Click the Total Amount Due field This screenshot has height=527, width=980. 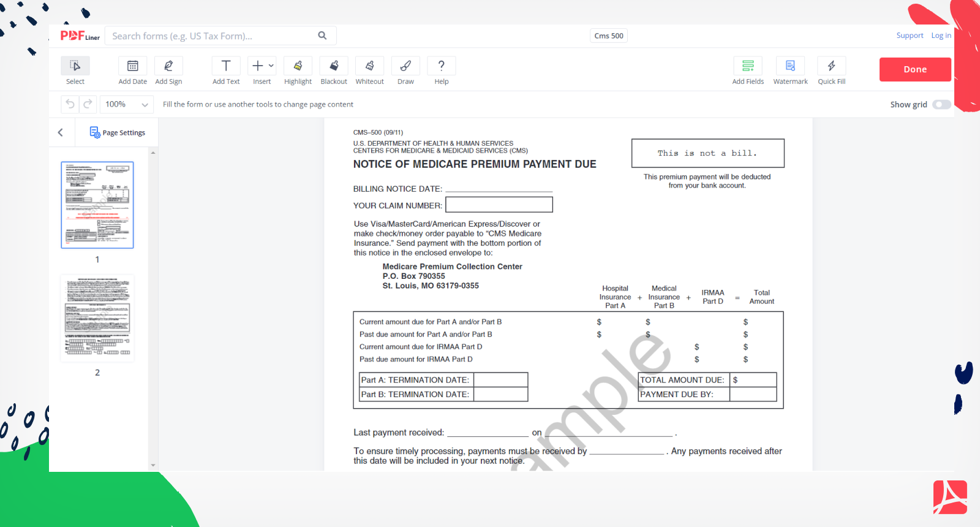[x=753, y=380]
